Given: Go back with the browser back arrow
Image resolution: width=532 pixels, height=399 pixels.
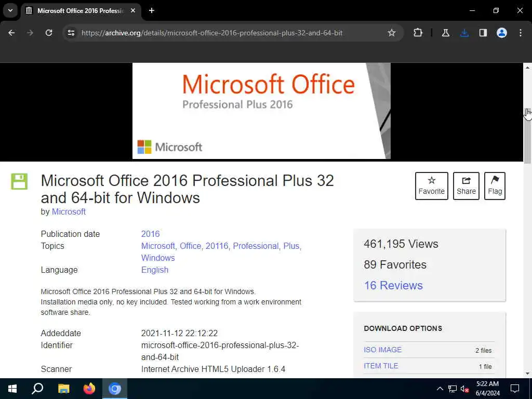Looking at the screenshot, I should (x=11, y=33).
